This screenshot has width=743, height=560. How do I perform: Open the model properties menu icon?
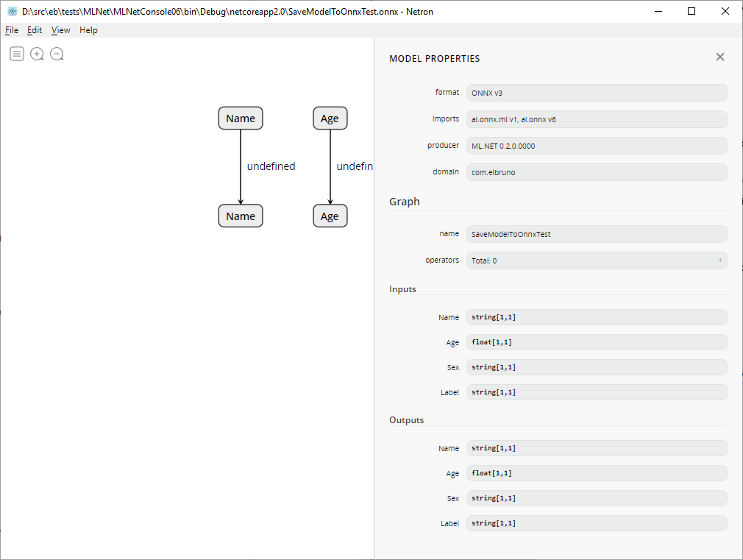17,54
